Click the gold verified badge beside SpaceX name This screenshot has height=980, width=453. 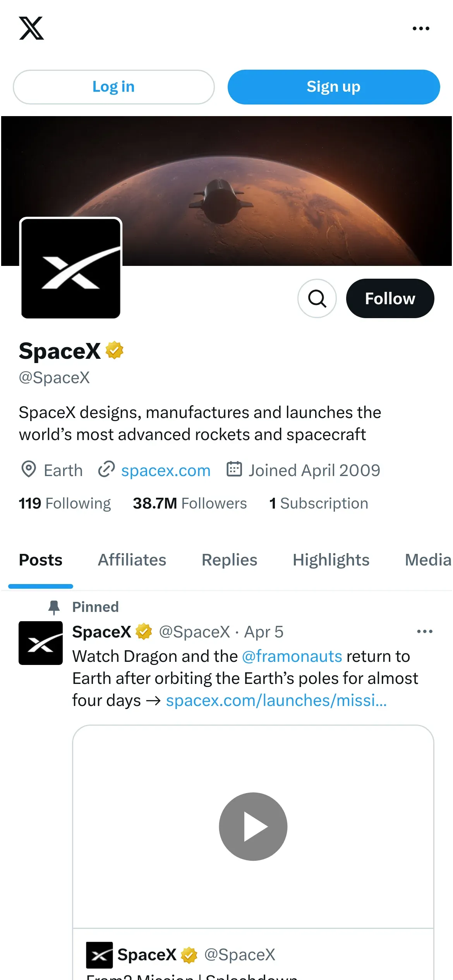pos(115,350)
